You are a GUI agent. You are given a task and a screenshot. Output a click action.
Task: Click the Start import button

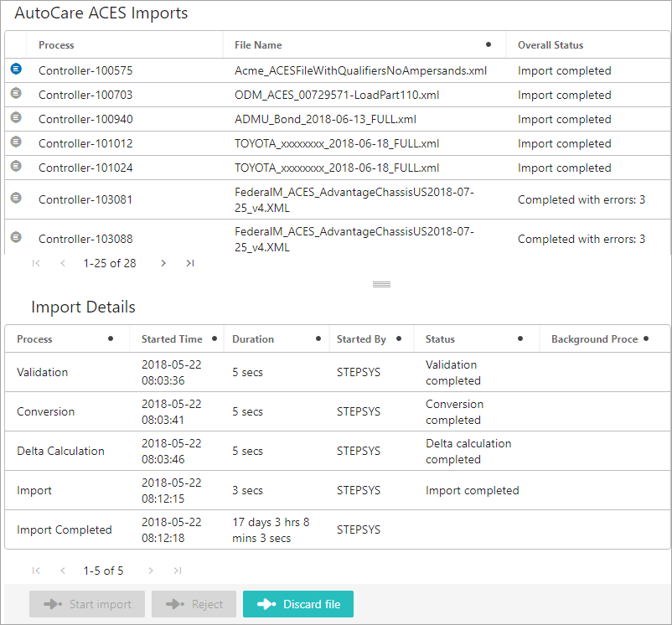87,604
